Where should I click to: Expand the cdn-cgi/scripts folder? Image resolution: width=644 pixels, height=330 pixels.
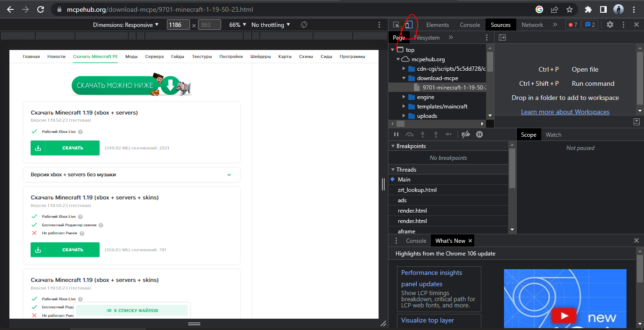[404, 69]
